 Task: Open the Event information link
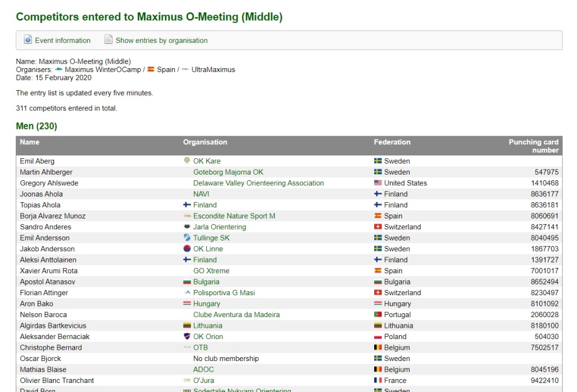(63, 41)
